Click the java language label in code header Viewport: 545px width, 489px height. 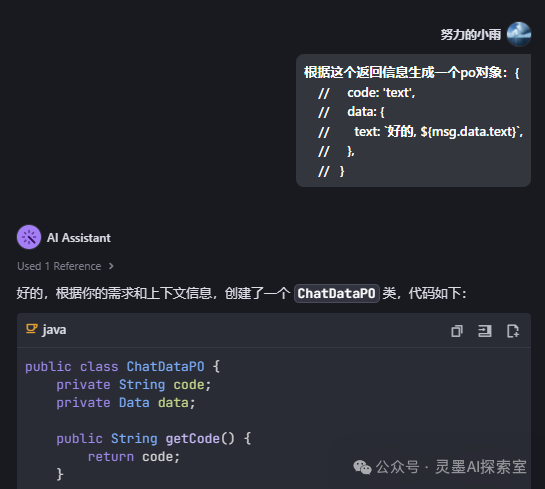point(54,329)
